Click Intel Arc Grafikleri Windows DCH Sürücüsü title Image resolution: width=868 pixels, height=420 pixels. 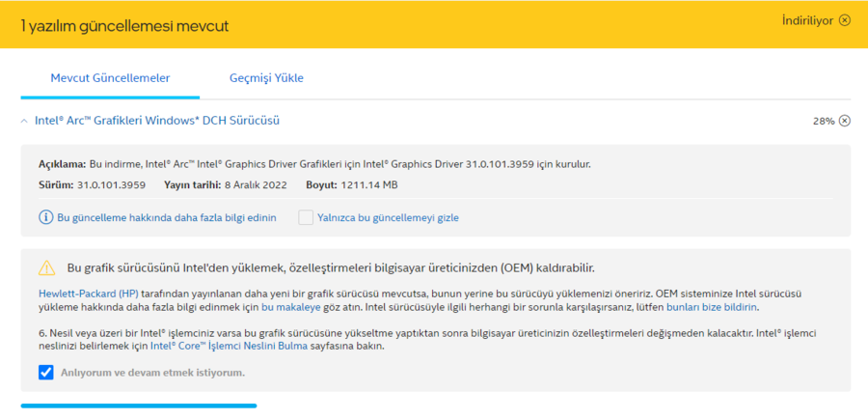click(x=157, y=121)
